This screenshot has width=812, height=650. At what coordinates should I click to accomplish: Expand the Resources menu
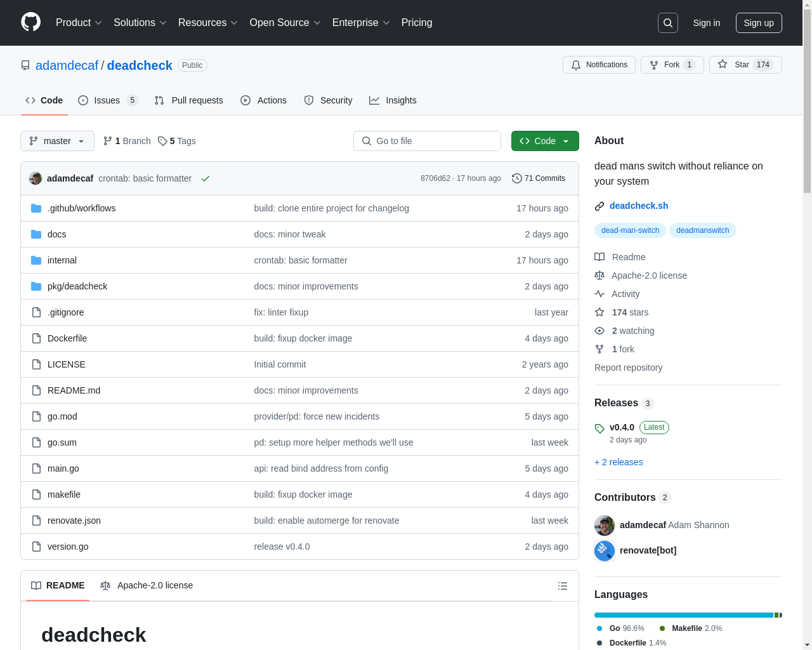coord(208,23)
